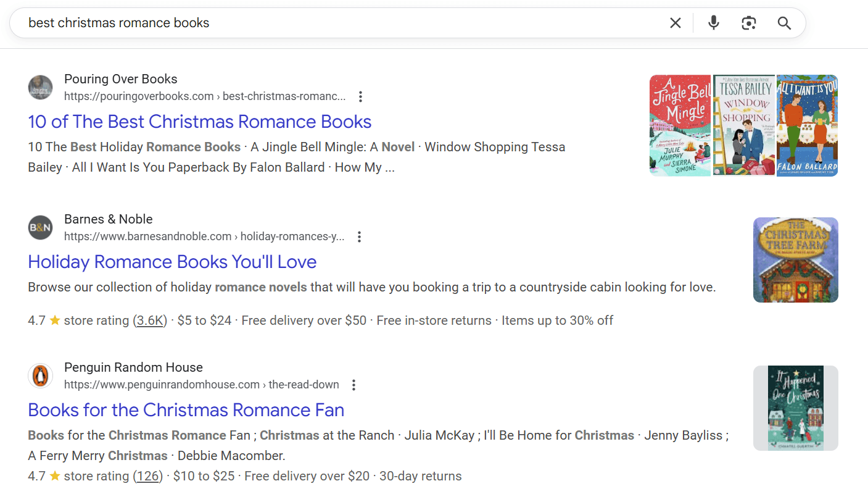This screenshot has width=868, height=494.
Task: View the 3.6K store rating reviews
Action: [x=150, y=320]
